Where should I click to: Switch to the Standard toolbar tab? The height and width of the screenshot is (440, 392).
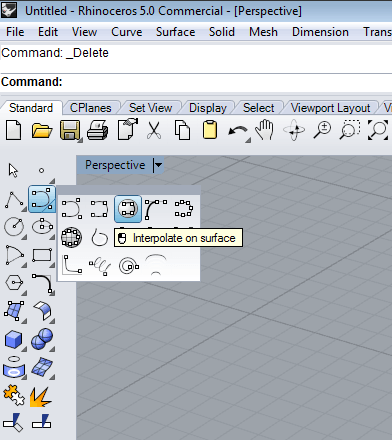coord(31,108)
